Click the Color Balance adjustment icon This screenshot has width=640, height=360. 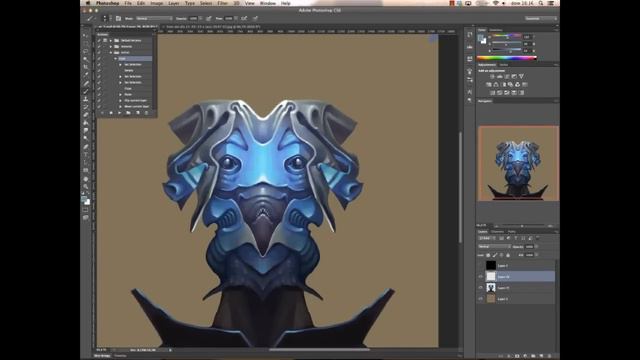tap(496, 84)
